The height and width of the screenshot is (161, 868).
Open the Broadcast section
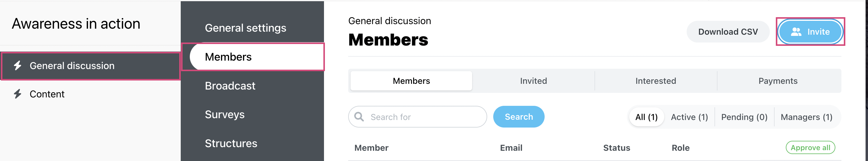[x=230, y=86]
